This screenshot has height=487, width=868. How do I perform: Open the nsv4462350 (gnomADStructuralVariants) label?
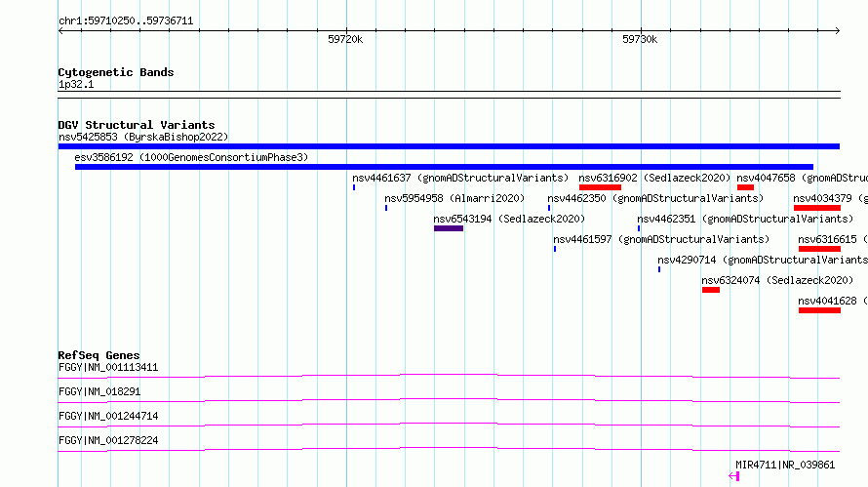click(x=655, y=198)
